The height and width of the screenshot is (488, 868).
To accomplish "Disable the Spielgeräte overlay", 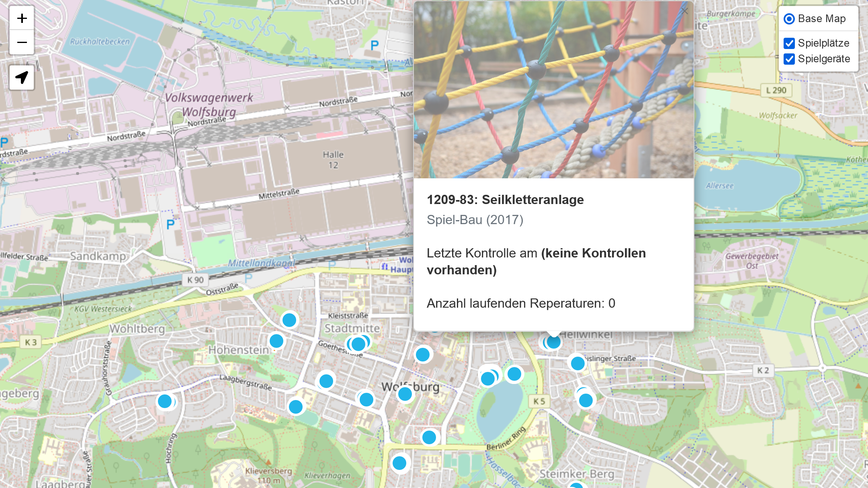I will [789, 59].
